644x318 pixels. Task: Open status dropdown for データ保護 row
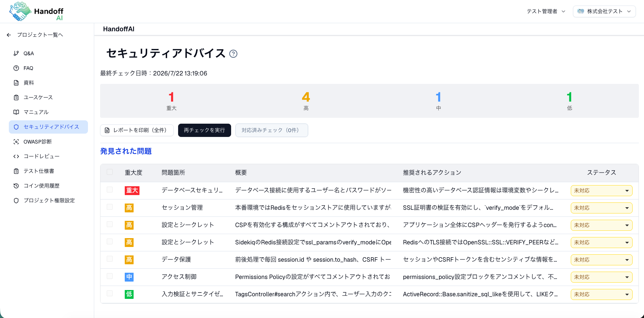point(601,260)
